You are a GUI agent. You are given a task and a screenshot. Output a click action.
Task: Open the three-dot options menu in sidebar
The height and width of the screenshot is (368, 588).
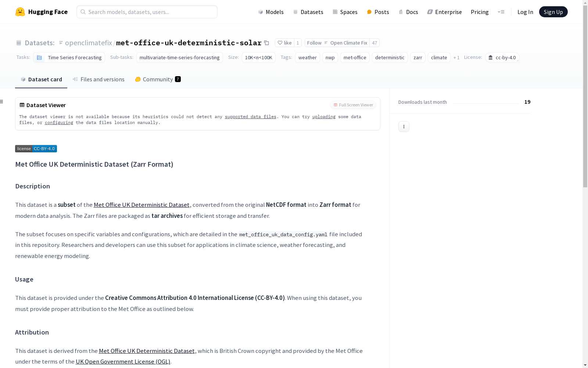(404, 127)
